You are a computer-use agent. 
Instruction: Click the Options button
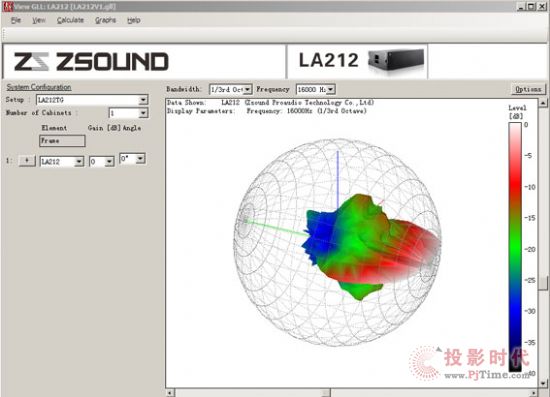pos(528,89)
